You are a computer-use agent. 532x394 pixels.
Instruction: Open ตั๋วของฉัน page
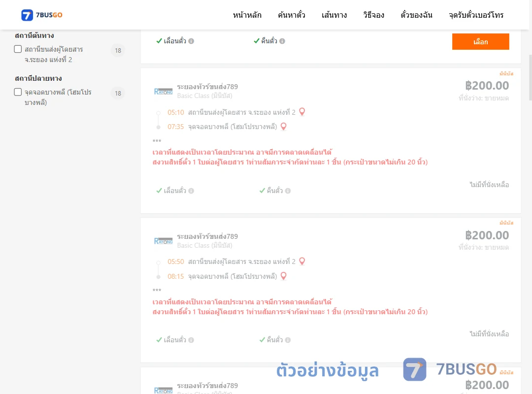[416, 15]
